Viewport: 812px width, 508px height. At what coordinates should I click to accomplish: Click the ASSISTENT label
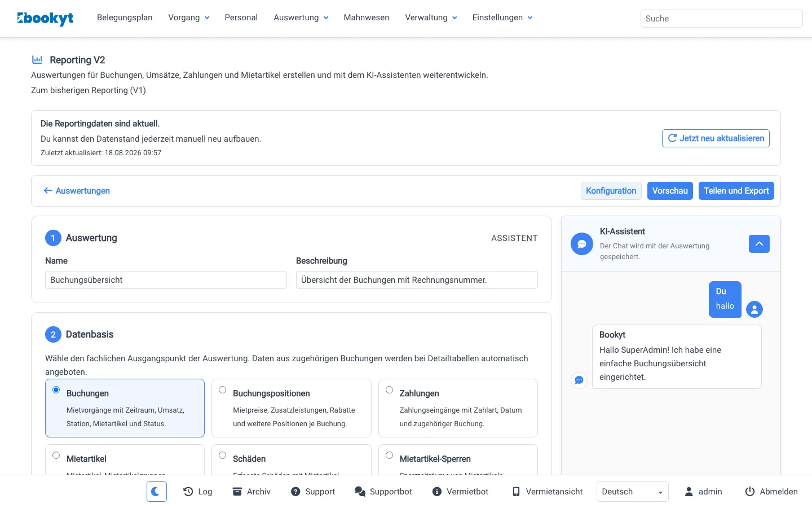514,238
